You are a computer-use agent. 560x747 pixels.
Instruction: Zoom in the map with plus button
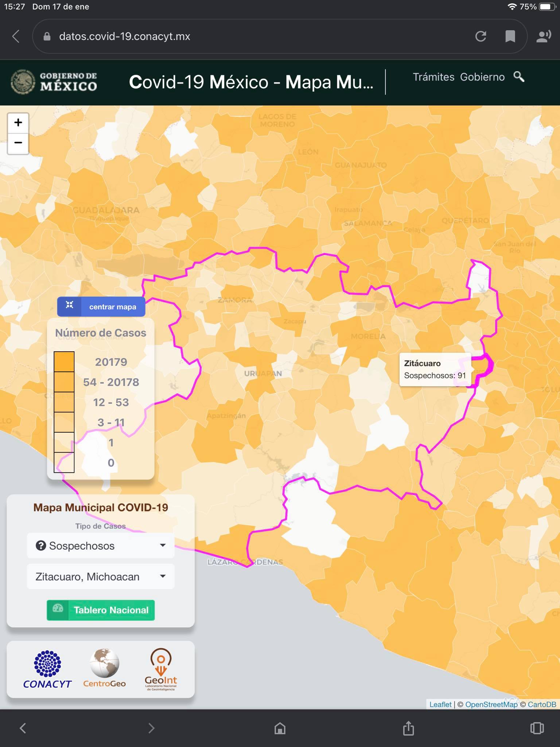click(x=18, y=123)
